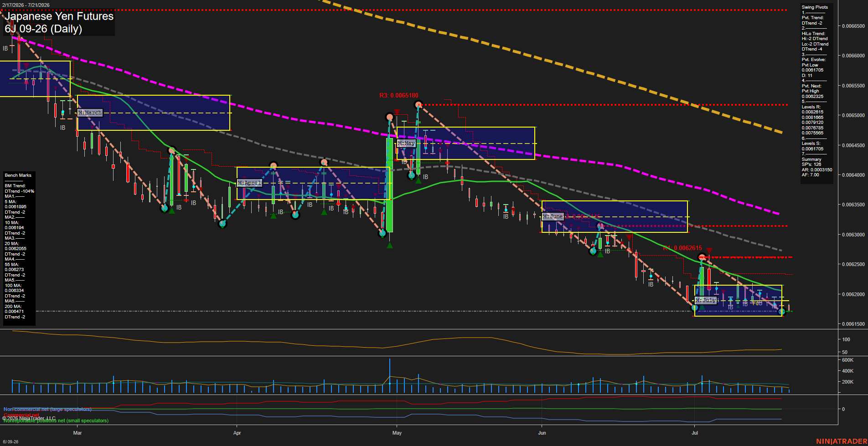
Task: Click the 100 level on indicator axis
Action: 846,339
